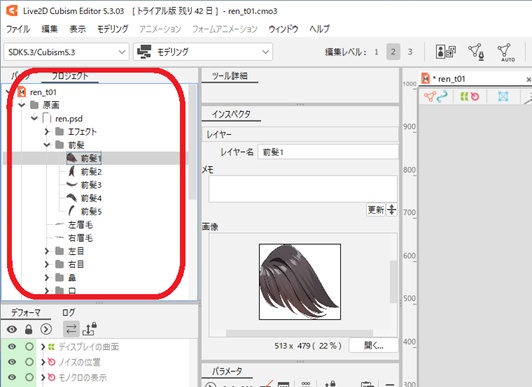Image resolution: width=532 pixels, height=387 pixels.
Task: Open the モデリング menu in menu bar
Action: pyautogui.click(x=113, y=29)
